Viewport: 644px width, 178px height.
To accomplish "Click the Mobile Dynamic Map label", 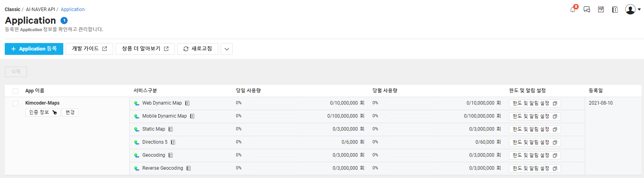I will [165, 116].
